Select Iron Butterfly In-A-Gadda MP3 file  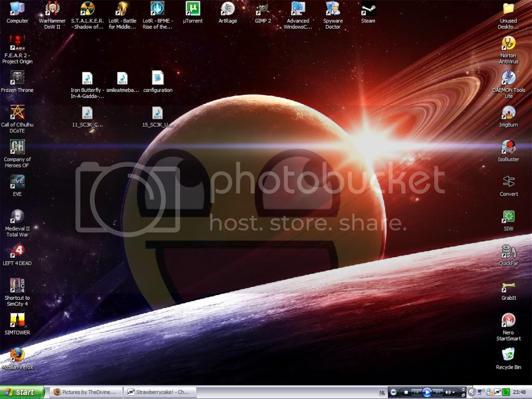click(87, 85)
